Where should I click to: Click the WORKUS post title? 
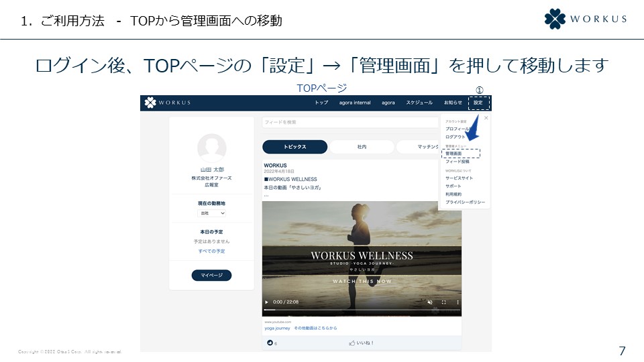pyautogui.click(x=275, y=166)
